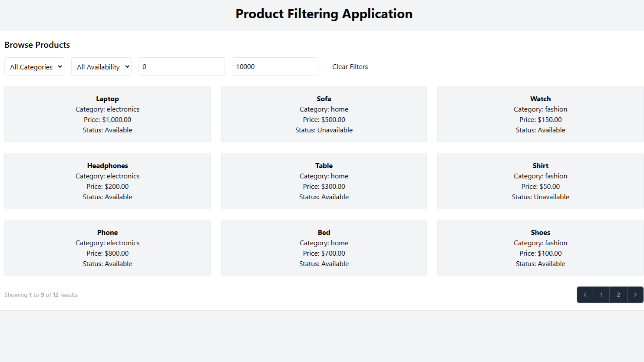This screenshot has height=362, width=644.
Task: Click the Product Filtering Application heading
Action: point(324,14)
